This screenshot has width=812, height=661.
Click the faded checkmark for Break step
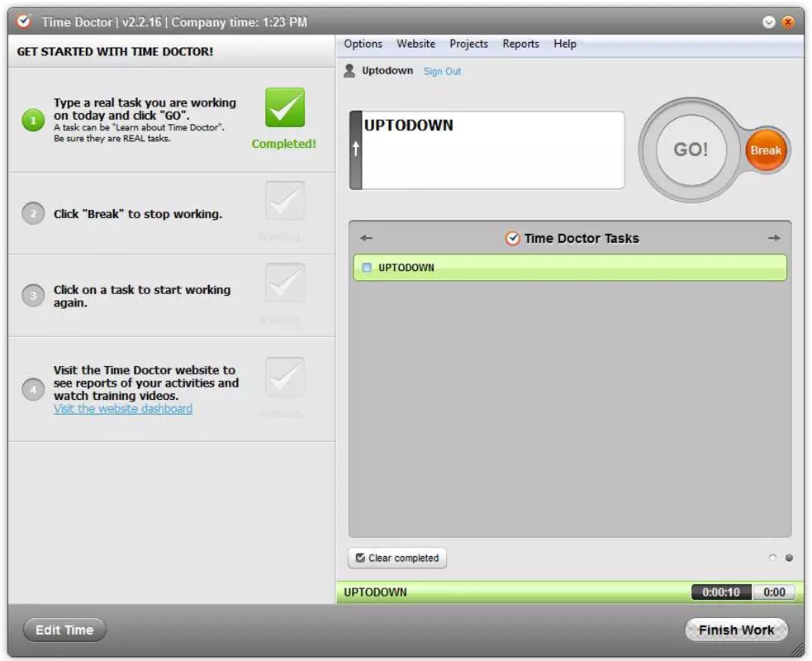click(285, 201)
